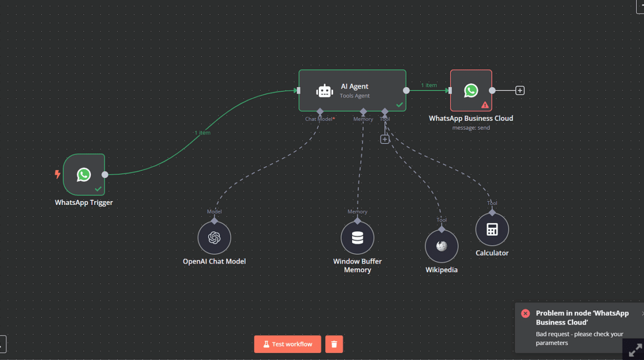Image resolution: width=644 pixels, height=360 pixels.
Task: Click the Memory connector diamond on AI Agent
Action: click(363, 112)
